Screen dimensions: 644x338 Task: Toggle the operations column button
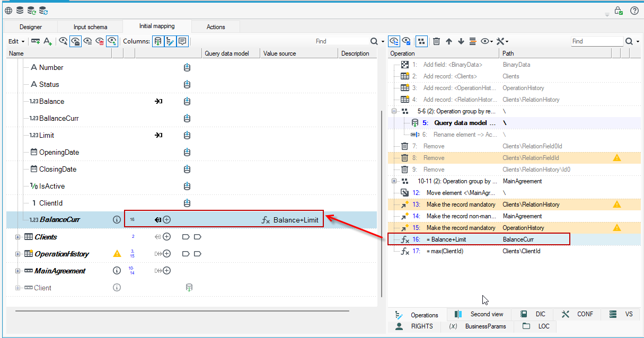click(170, 41)
